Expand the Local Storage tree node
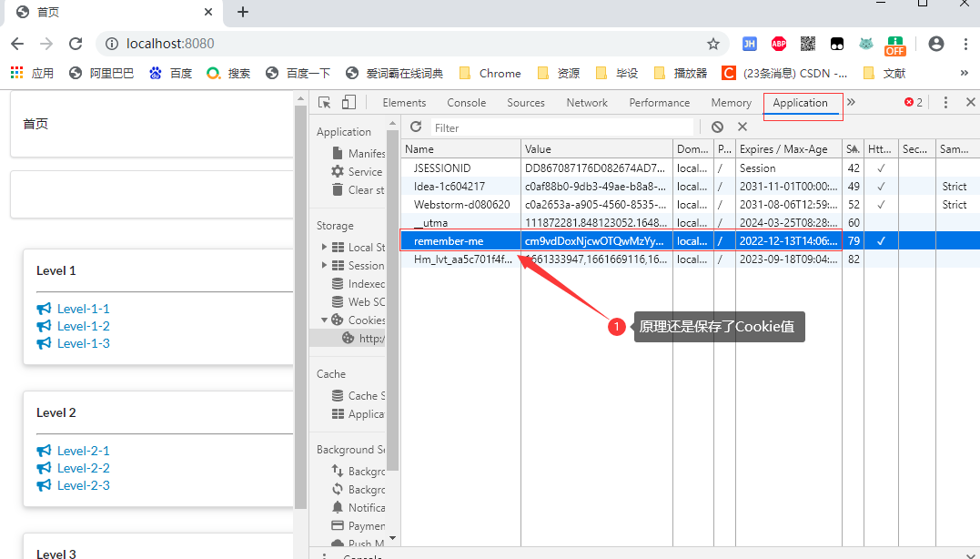This screenshot has height=559, width=980. (x=325, y=248)
